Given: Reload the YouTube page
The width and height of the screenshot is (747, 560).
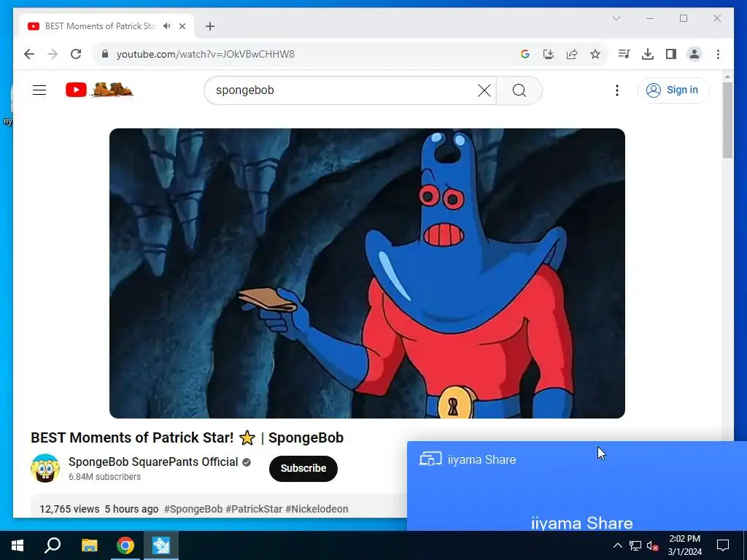Looking at the screenshot, I should click(76, 54).
